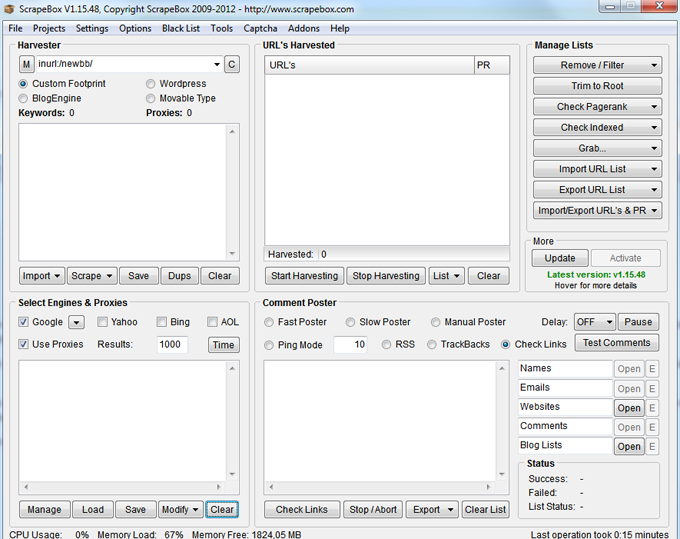Open the Options menu
The height and width of the screenshot is (539, 680).
pos(135,29)
